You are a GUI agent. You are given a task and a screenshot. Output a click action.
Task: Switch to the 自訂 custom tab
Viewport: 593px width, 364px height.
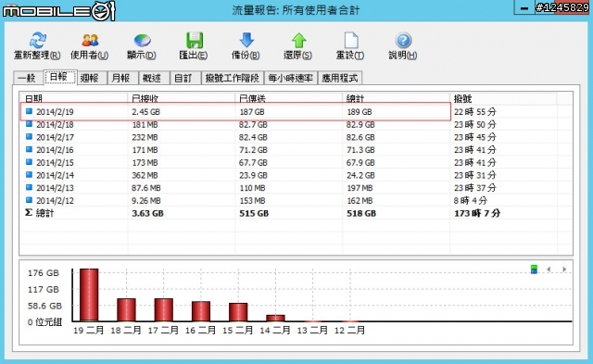(x=184, y=78)
